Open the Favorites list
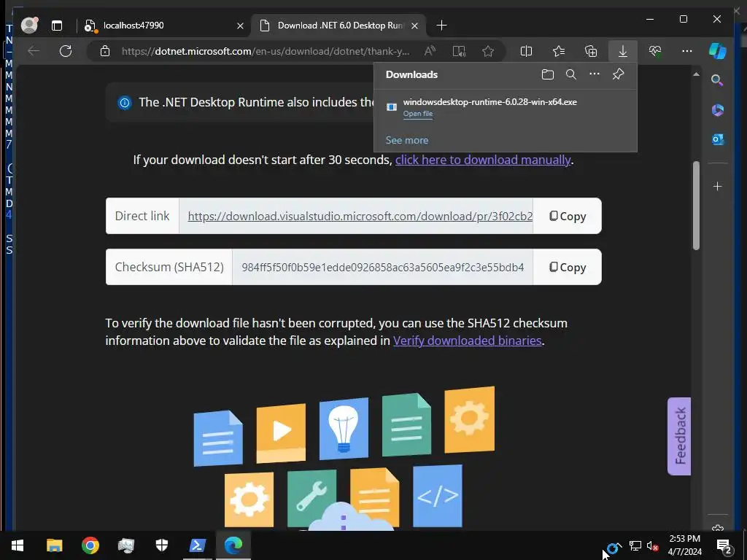Screen dimensions: 747x560 coord(558,51)
